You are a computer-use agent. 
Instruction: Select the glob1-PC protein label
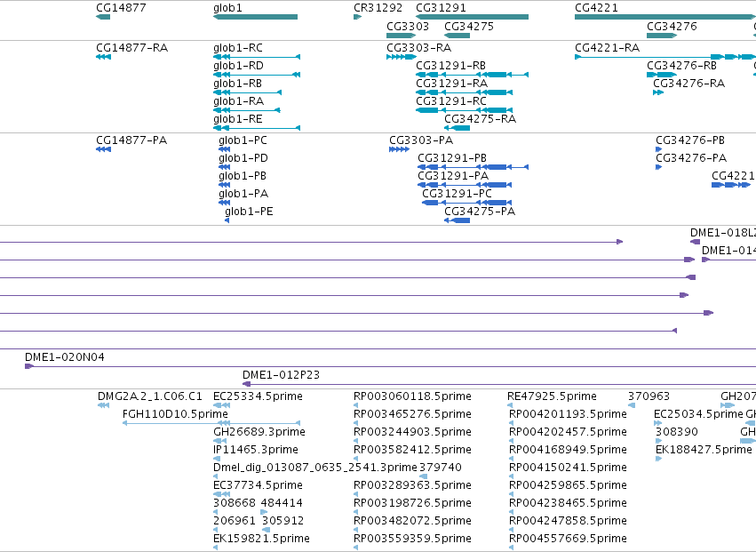[243, 140]
